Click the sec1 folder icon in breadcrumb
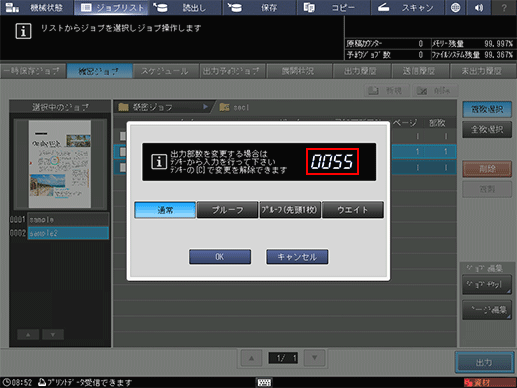The height and width of the screenshot is (388, 517). [224, 107]
